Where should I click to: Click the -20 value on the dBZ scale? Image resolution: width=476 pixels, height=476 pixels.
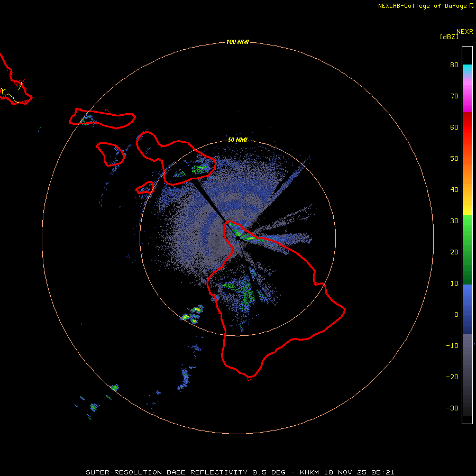(x=452, y=377)
